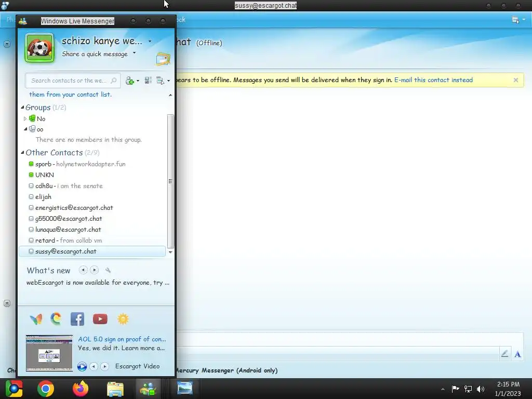Image resolution: width=532 pixels, height=399 pixels.
Task: Select the UNKN contact
Action: 92,175
